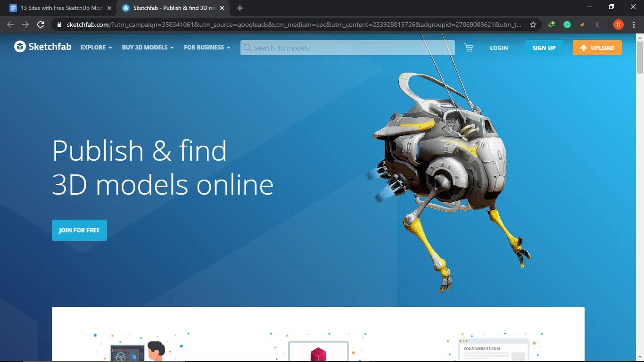
Task: Click inside the Search 3D models field
Action: point(330,47)
